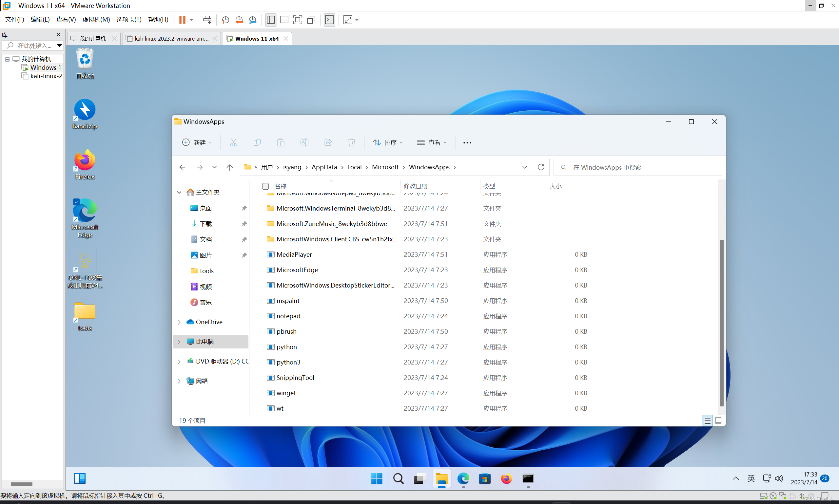Switch to details view at Explorer bottom-right
The width and height of the screenshot is (839, 504).
707,420
